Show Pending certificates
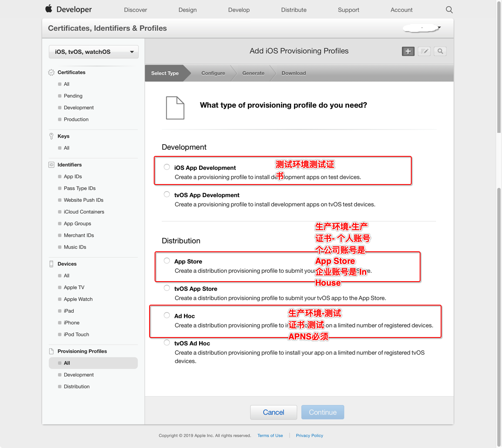This screenshot has width=502, height=448. 73,96
